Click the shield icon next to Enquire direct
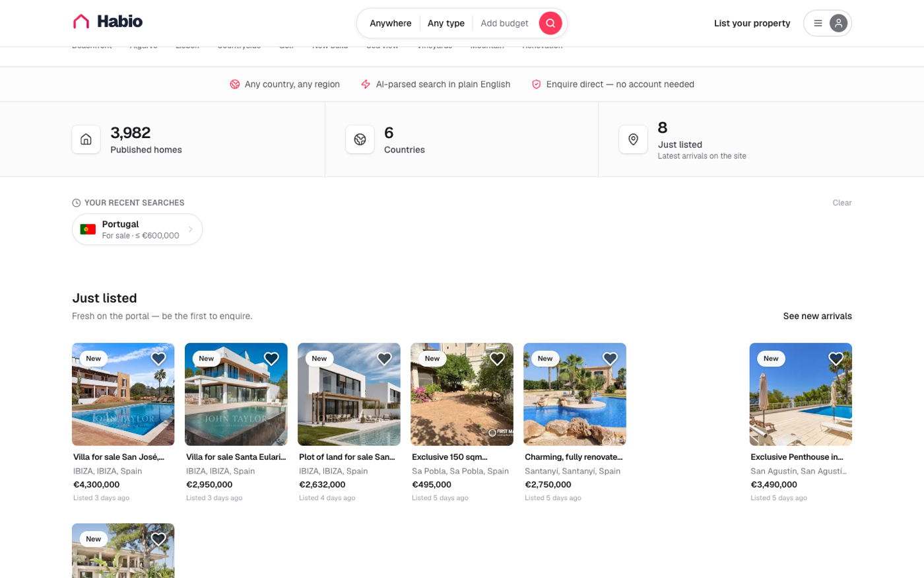 [x=537, y=84]
